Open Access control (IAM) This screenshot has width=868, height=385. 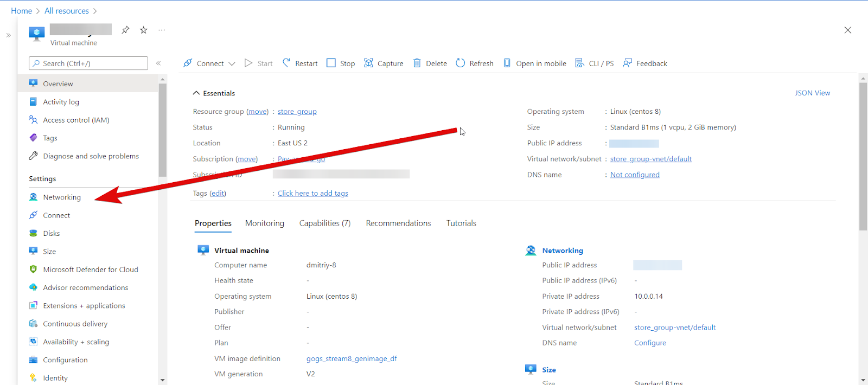click(76, 120)
